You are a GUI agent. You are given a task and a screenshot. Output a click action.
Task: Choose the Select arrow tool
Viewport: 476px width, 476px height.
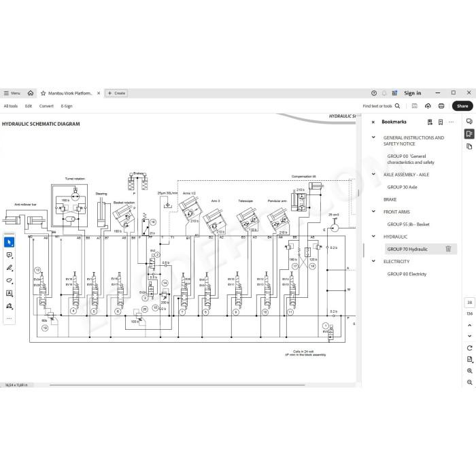coord(9,242)
